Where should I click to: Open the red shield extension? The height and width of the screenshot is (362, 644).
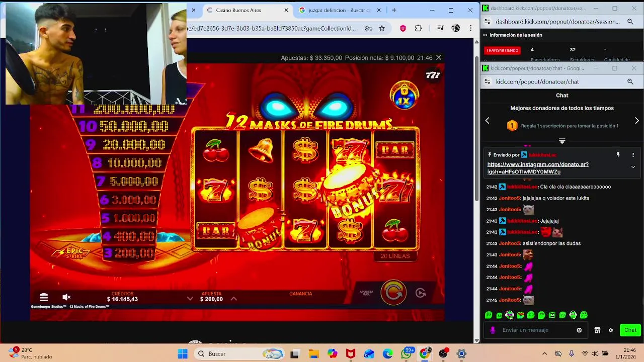403,28
